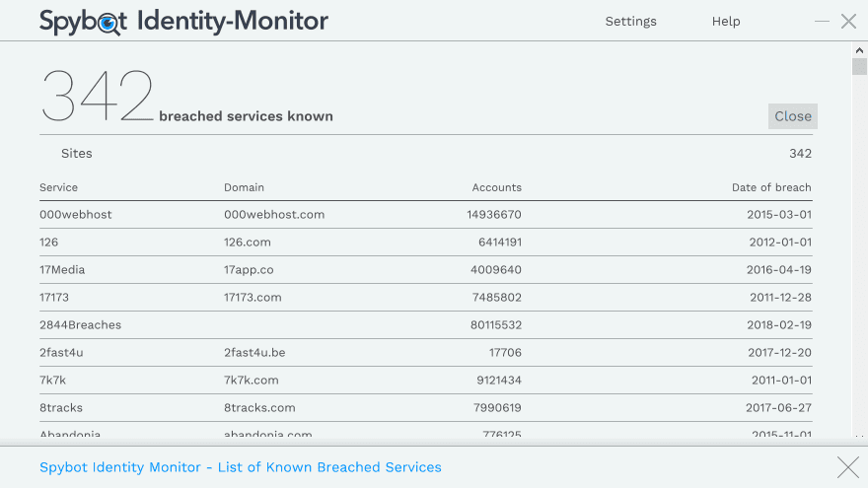Click the Spybot Identity-Monitor logo

183,21
